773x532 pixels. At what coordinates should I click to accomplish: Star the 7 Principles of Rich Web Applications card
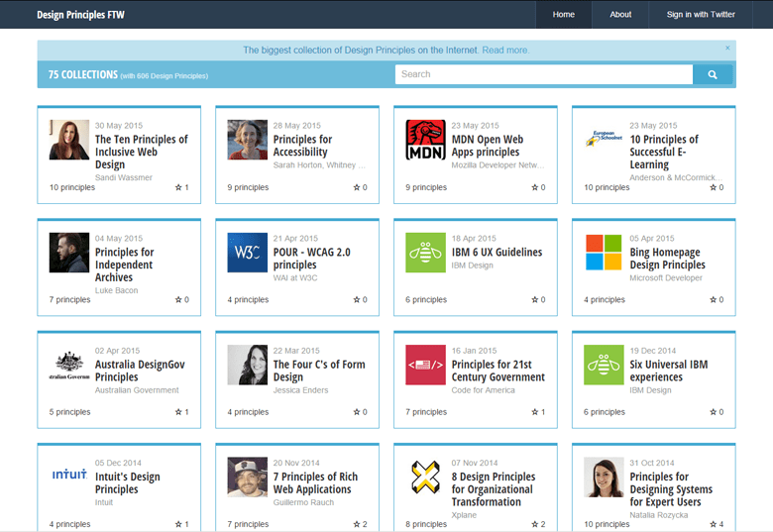(357, 524)
